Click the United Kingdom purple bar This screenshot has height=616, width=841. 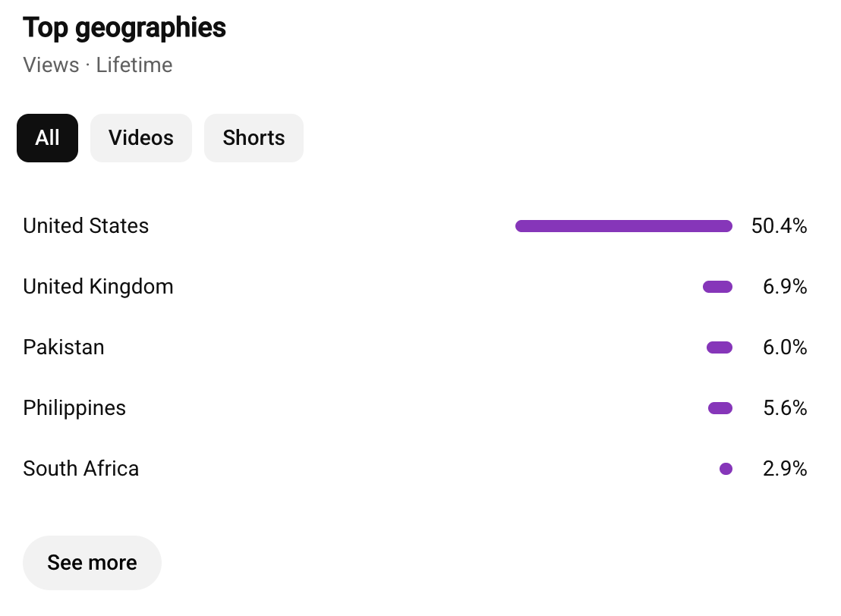coord(717,287)
